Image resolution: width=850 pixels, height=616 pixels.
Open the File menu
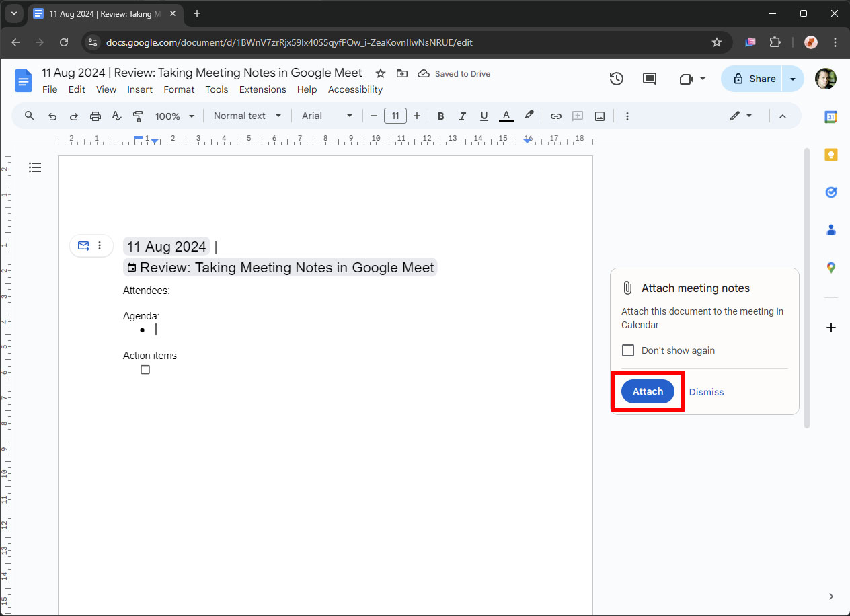coord(50,89)
